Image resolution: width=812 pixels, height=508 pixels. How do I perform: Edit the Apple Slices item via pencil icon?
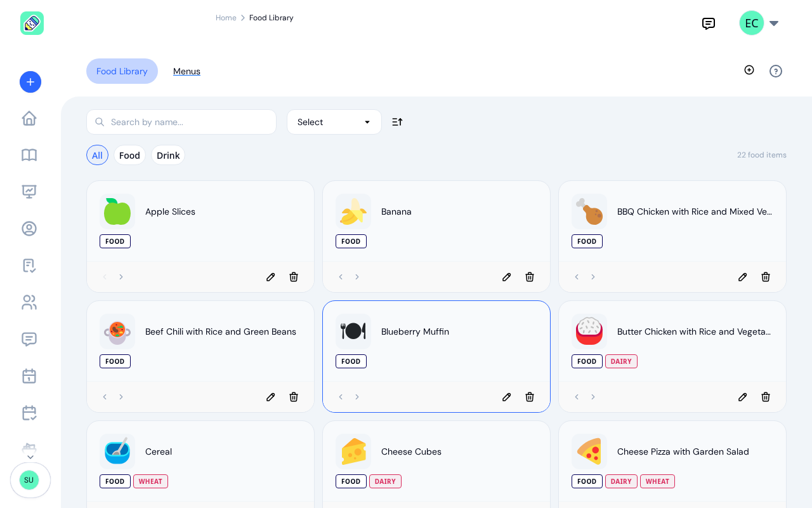[271, 277]
